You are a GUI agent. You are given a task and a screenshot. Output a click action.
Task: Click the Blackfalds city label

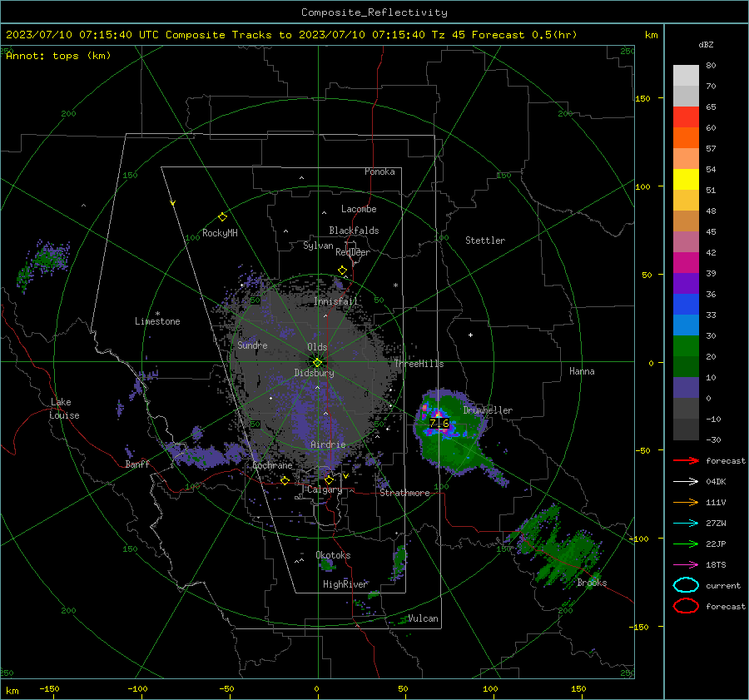tap(354, 231)
